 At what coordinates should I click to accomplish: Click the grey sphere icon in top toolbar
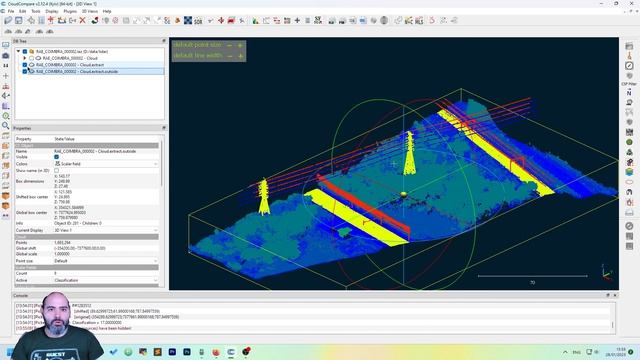(384, 20)
